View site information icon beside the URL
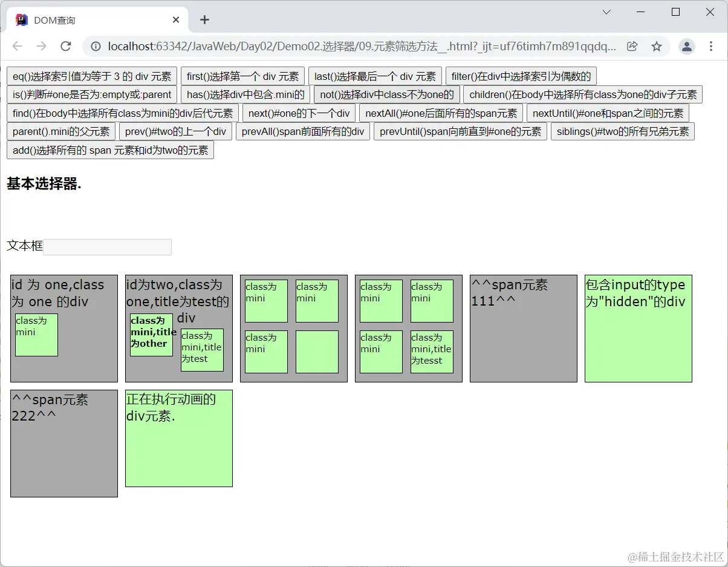The width and height of the screenshot is (728, 567). [x=95, y=47]
